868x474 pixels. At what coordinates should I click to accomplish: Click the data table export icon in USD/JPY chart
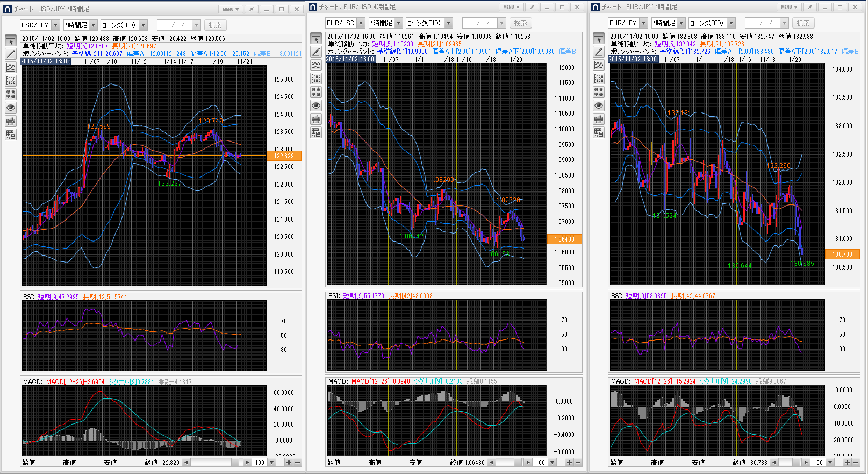[x=11, y=135]
